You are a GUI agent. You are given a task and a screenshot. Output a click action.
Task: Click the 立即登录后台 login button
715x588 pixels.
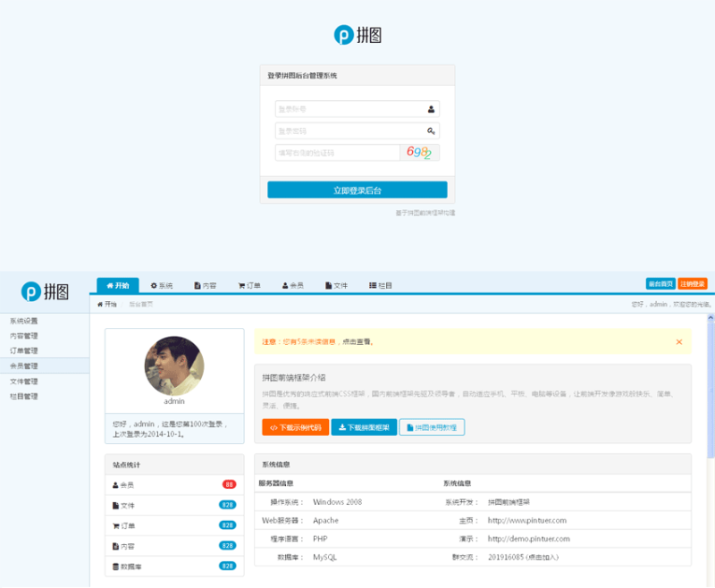point(357,189)
